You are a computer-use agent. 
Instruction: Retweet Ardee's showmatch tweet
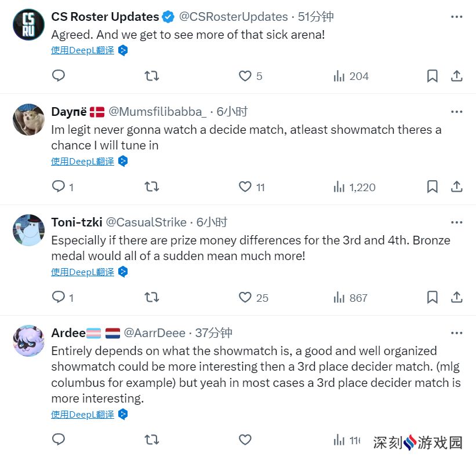(x=151, y=440)
